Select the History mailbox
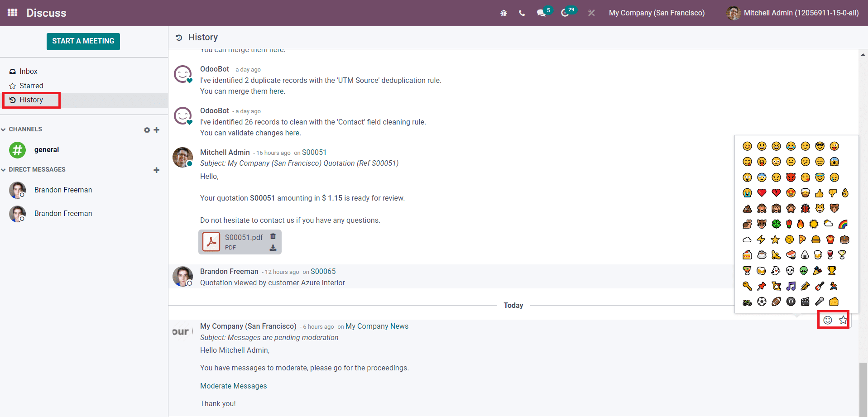Screen dimensions: 868x417 coord(84,100)
